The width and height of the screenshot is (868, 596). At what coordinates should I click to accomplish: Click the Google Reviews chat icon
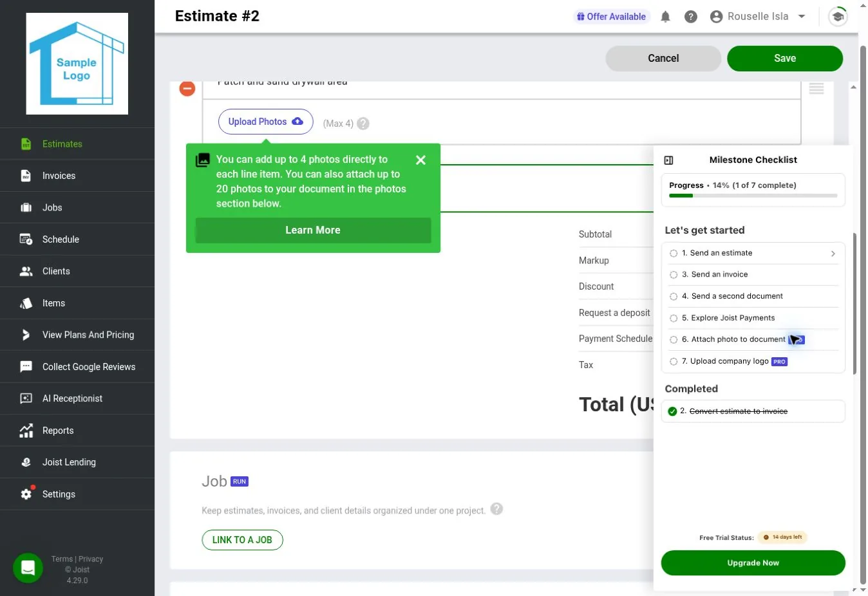click(26, 367)
